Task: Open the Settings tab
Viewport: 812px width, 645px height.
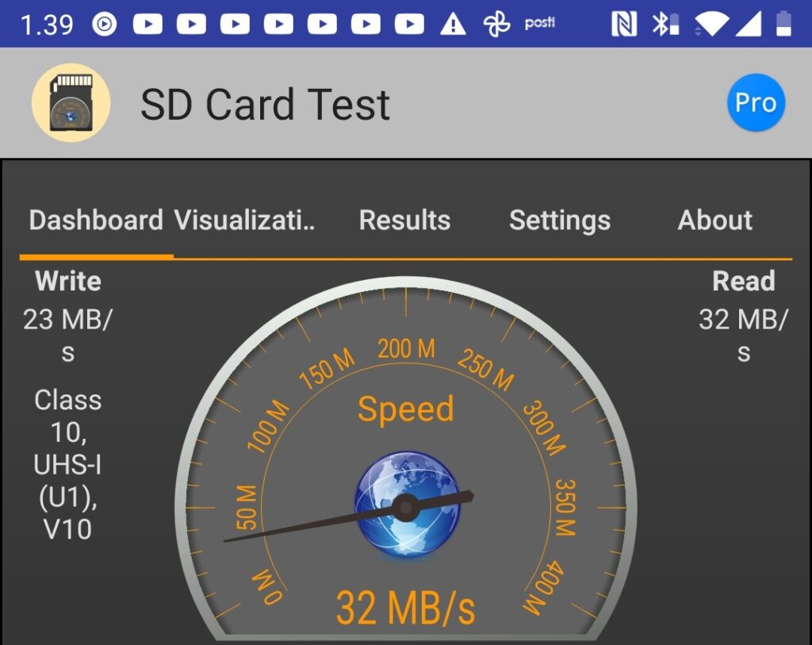Action: pos(559,220)
